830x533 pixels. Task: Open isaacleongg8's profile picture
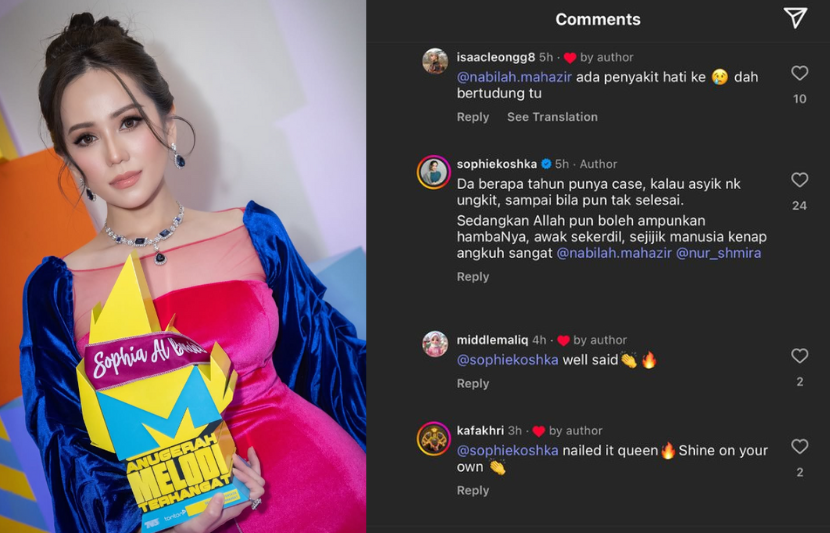(x=435, y=61)
